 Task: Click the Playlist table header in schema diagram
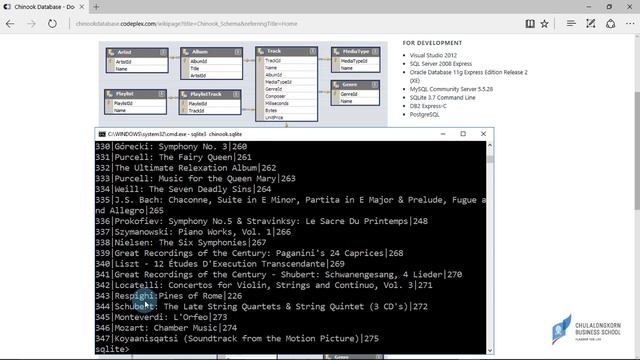click(135, 94)
